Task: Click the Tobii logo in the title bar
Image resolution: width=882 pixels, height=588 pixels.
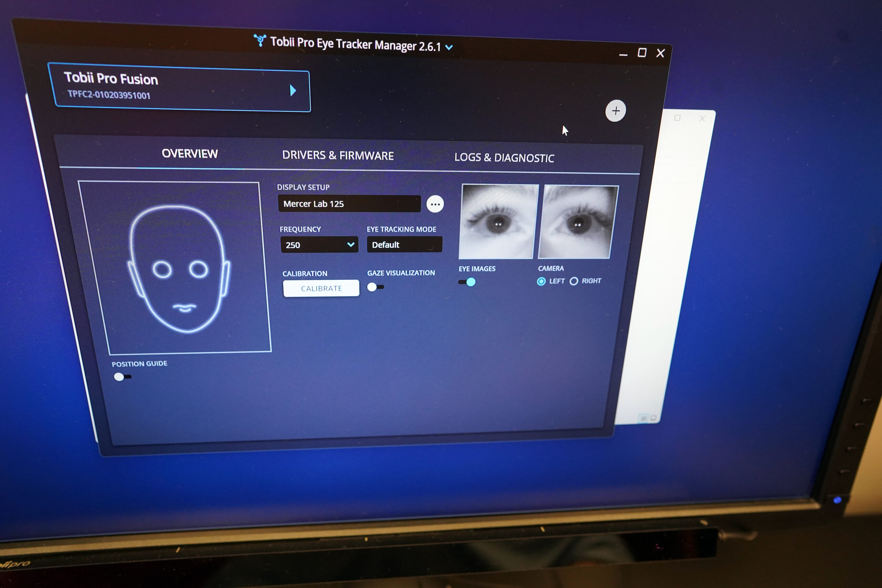Action: pos(259,40)
